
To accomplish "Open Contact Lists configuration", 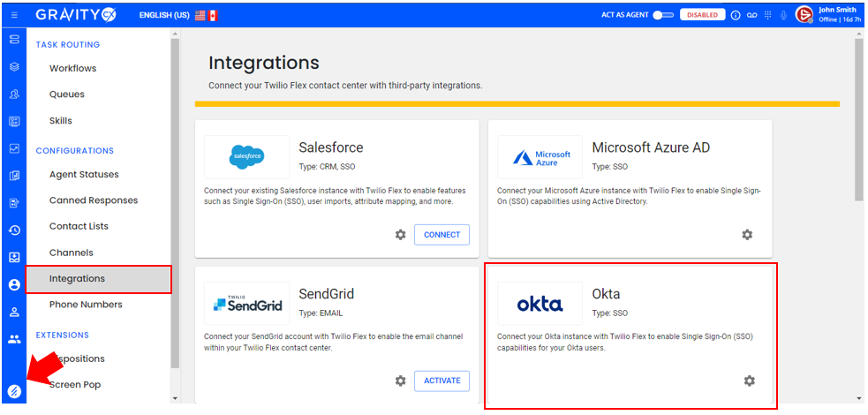I will tap(79, 226).
